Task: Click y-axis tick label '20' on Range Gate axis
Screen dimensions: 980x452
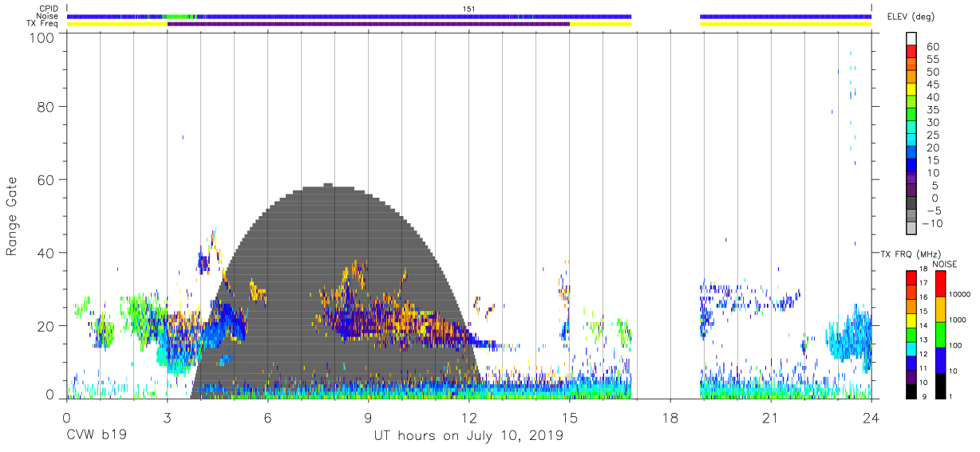Action: pos(47,325)
